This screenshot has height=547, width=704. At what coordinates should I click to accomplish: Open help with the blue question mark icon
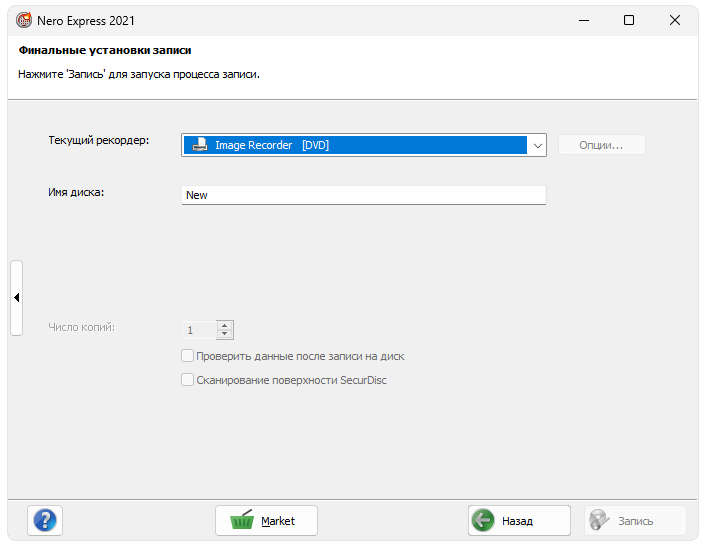pos(45,521)
